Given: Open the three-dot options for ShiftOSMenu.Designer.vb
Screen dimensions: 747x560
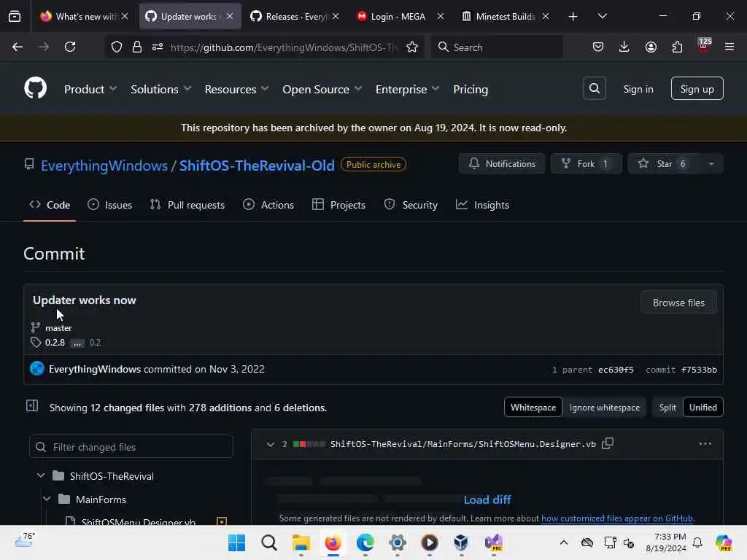Looking at the screenshot, I should [x=705, y=443].
